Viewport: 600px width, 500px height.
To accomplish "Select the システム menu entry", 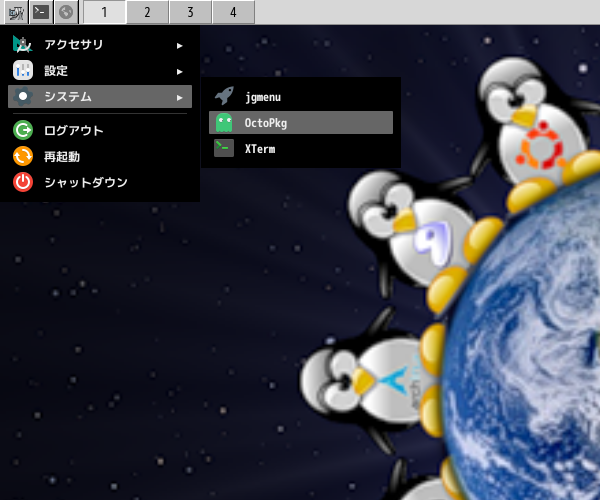I will 100,96.
